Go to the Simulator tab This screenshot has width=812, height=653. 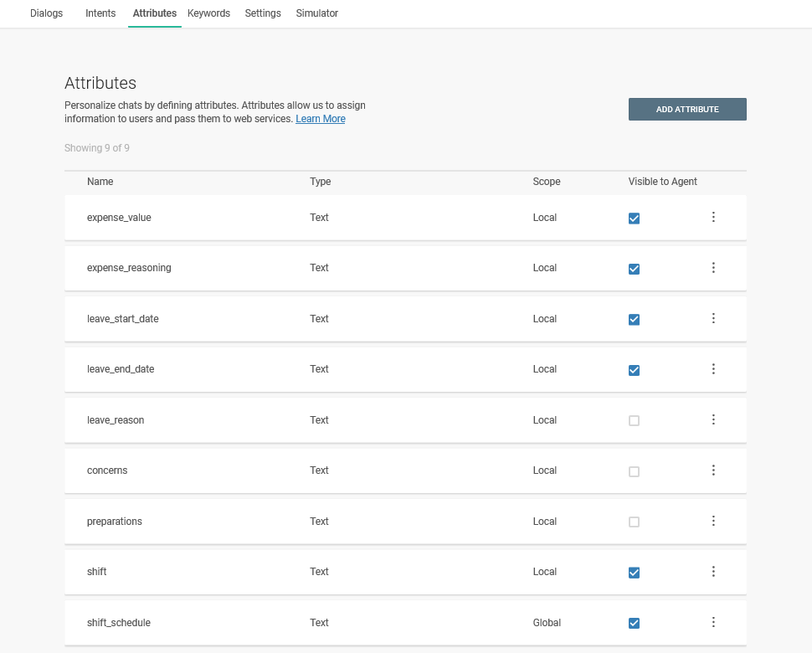[316, 13]
